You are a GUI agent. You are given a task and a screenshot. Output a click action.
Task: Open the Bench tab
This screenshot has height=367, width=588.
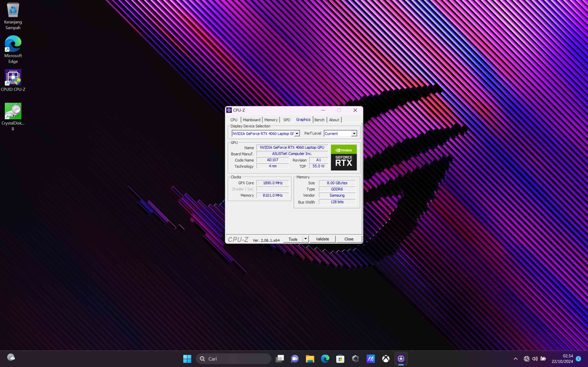(319, 120)
